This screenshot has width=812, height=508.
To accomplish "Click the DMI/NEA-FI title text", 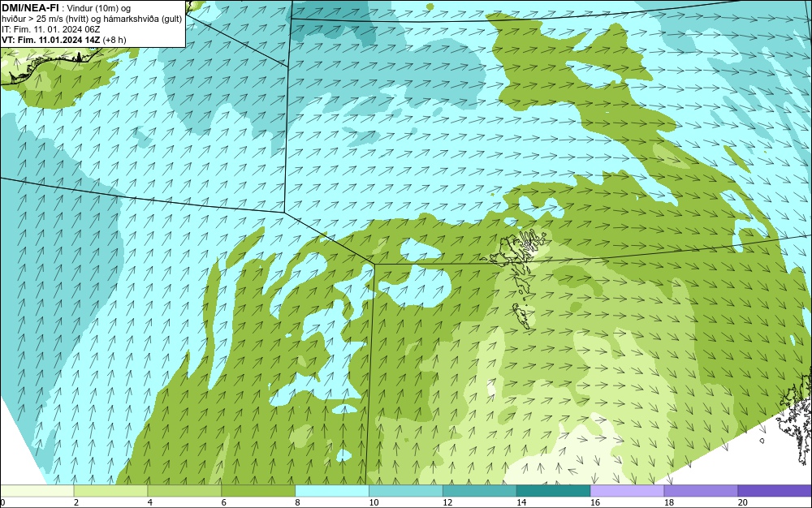I will (29, 8).
